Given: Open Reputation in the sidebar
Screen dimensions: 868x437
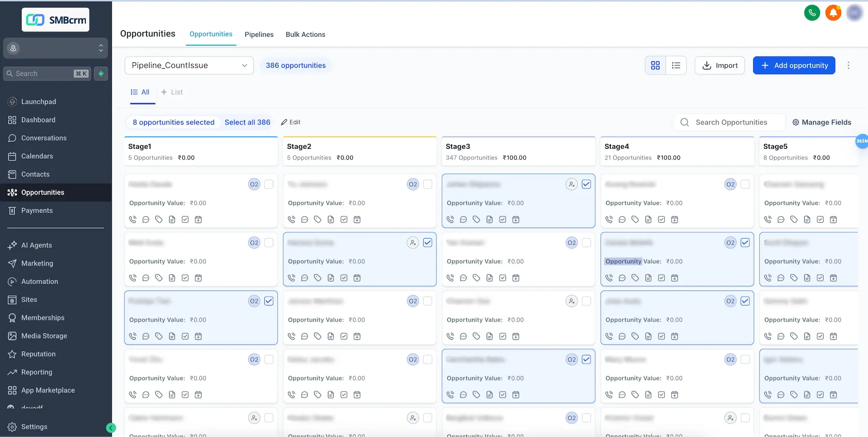Looking at the screenshot, I should (38, 354).
